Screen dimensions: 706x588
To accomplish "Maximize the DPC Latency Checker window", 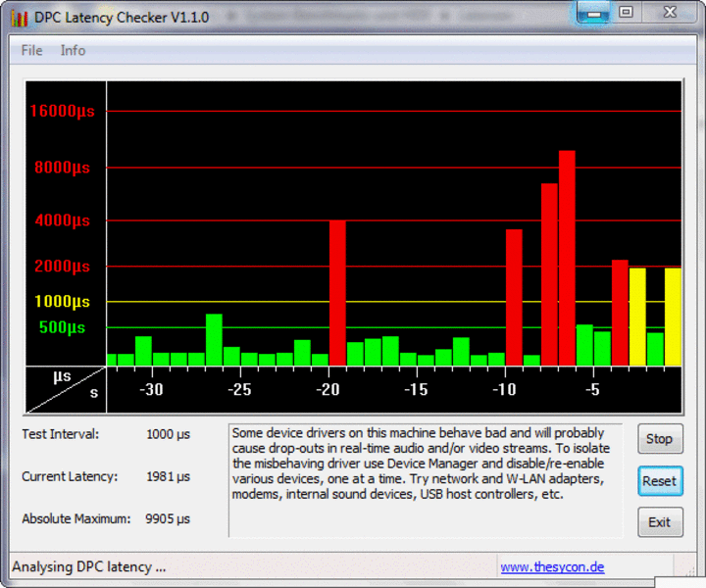I will click(x=626, y=12).
